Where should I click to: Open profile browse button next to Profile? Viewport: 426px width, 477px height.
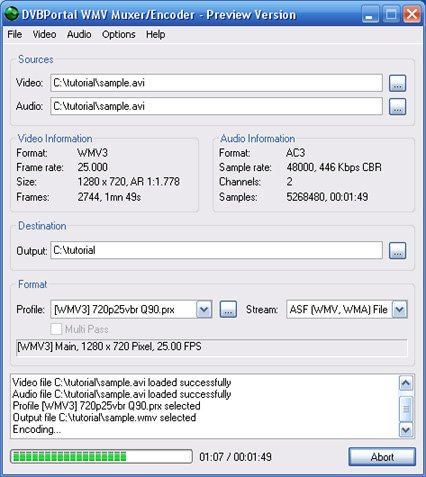[228, 309]
